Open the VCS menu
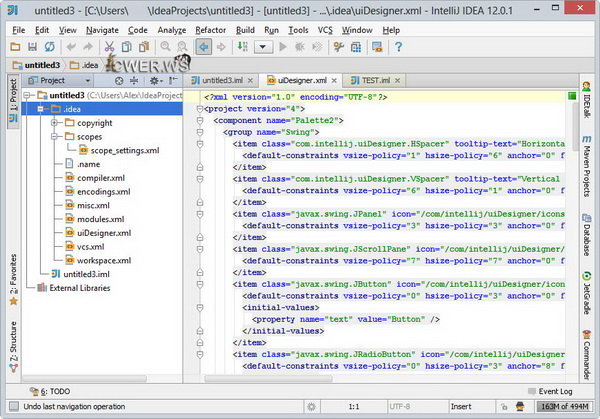Screen dimensions: 600x419 pos(325,30)
